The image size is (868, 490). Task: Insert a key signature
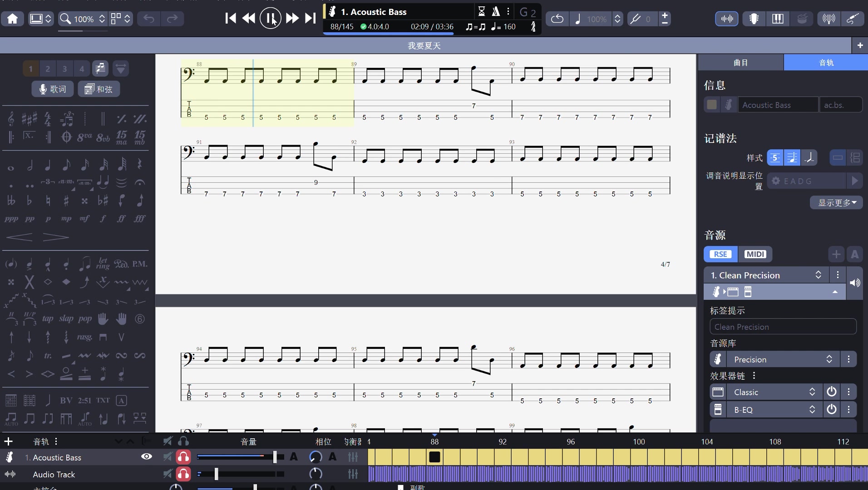[30, 119]
